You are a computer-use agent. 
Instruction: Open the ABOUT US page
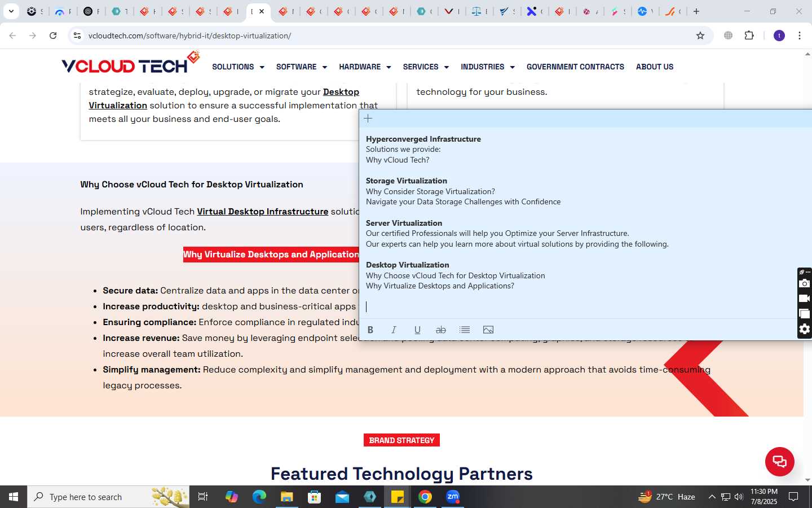(x=655, y=67)
